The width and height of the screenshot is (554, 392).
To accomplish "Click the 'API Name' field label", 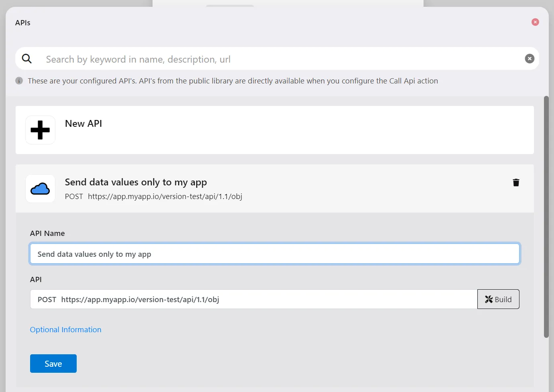I will point(47,233).
